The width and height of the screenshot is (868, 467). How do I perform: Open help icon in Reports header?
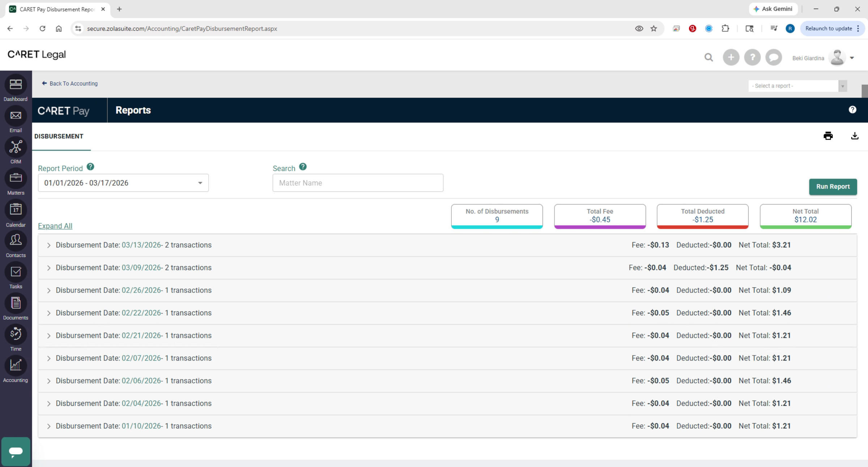852,110
